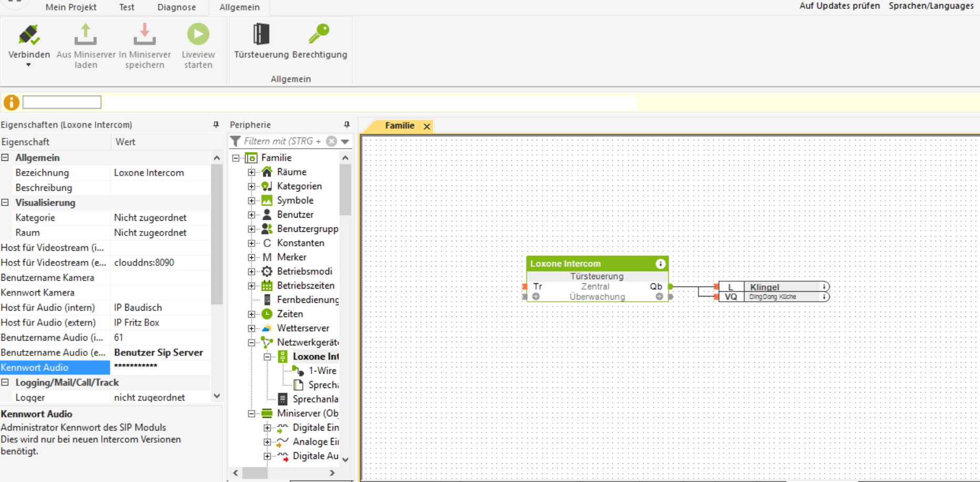Click the clouddns:8090 host value
The width and height of the screenshot is (980, 482).
point(160,262)
